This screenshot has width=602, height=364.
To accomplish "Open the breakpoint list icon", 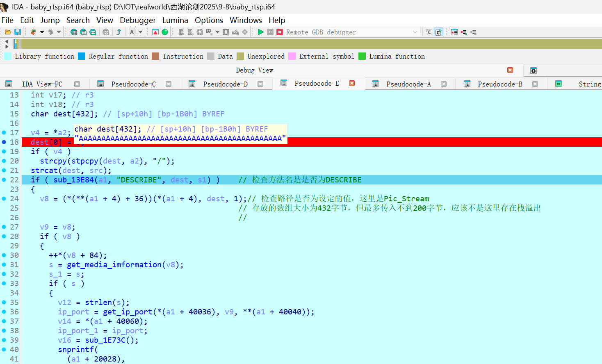I will point(454,32).
